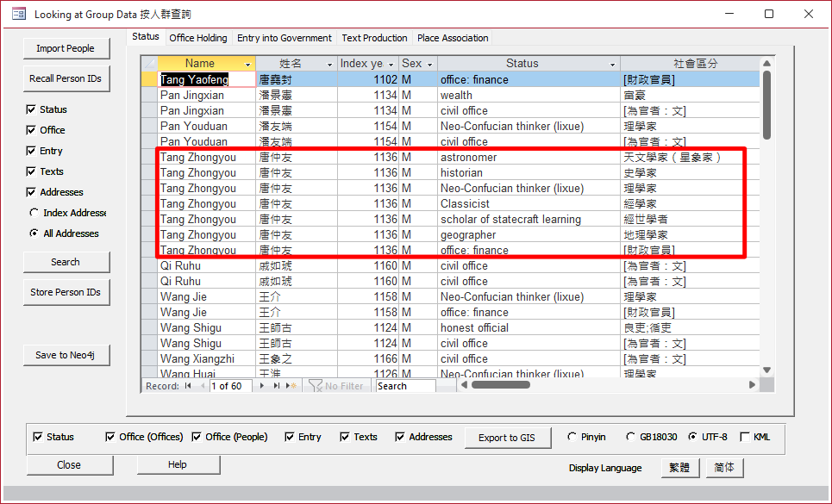Open the 姓名 column dropdown arrow
The height and width of the screenshot is (504, 832).
329,65
